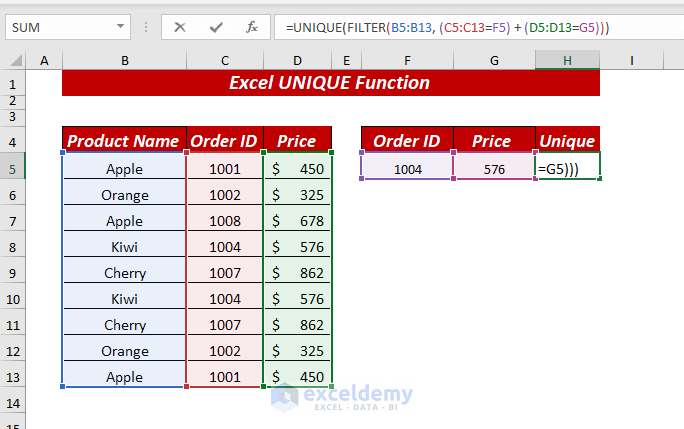The height and width of the screenshot is (429, 684).
Task: Select Cherry cell in row 9
Action: coord(124,270)
